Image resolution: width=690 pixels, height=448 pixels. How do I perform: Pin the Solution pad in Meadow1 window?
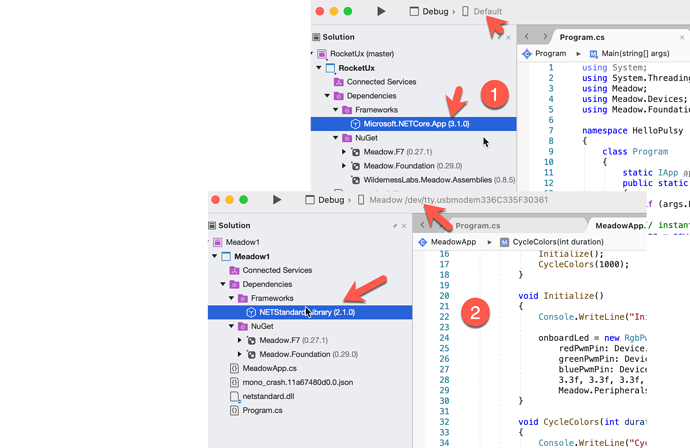point(395,226)
